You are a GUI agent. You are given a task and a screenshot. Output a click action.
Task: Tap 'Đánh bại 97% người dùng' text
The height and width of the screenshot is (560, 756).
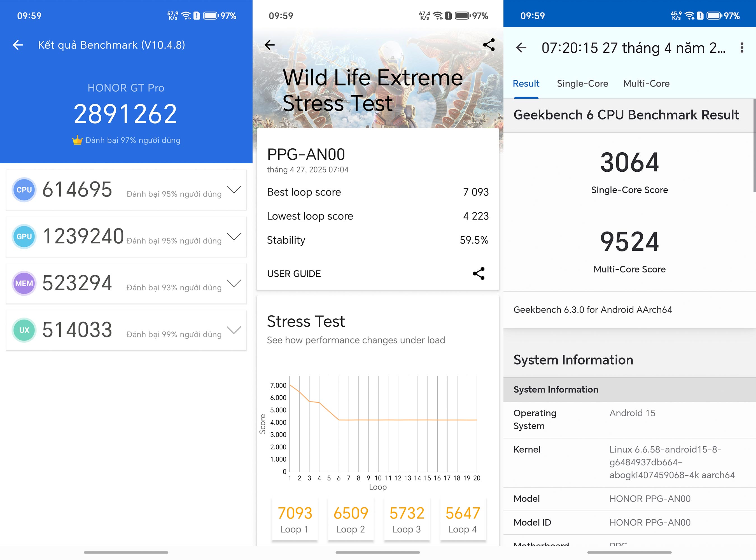(132, 140)
